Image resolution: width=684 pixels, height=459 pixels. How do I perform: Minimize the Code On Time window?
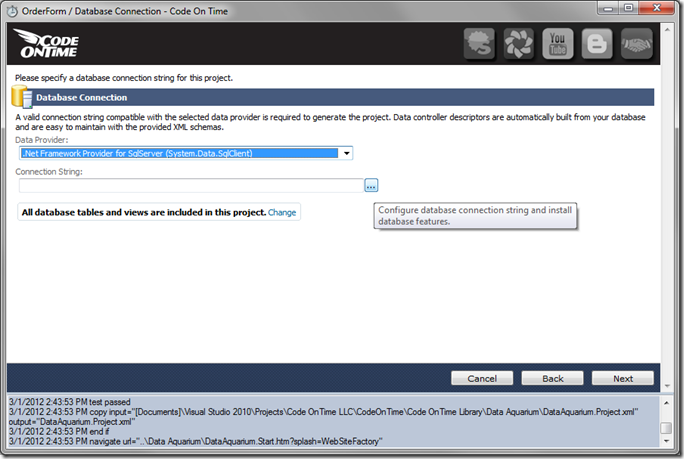(608, 8)
